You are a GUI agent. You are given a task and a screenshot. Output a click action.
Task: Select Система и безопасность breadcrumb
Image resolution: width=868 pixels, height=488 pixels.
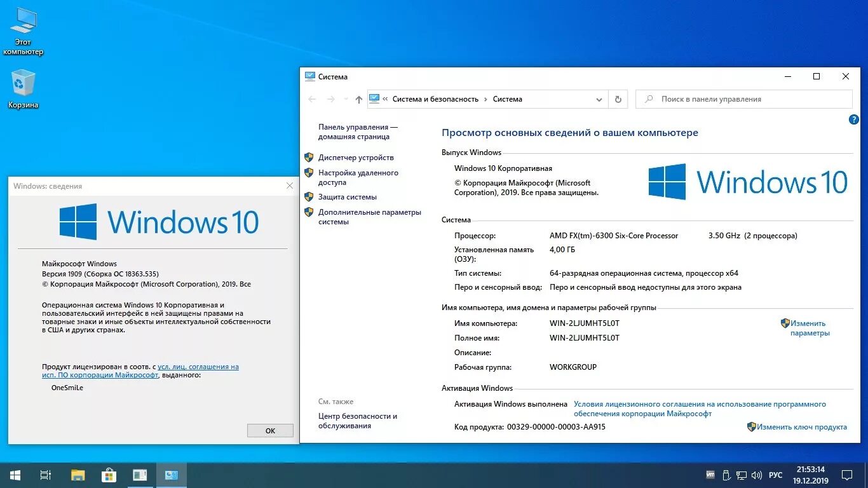pos(435,99)
